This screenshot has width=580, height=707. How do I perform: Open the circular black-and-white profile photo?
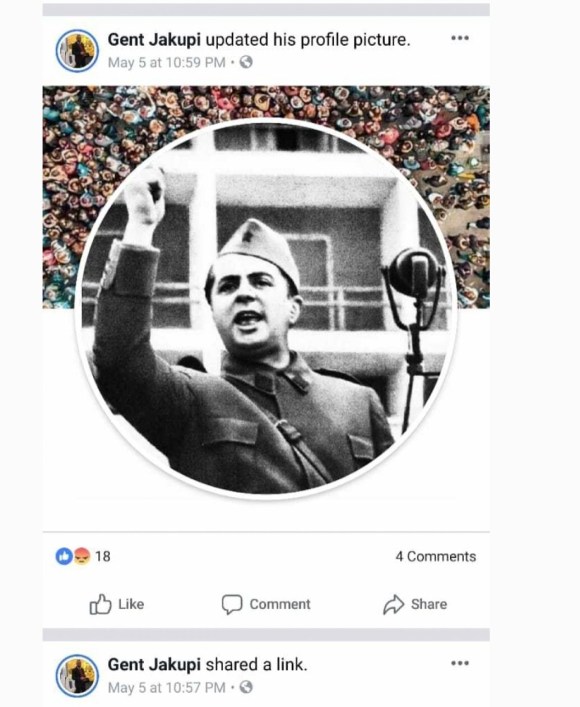click(x=267, y=309)
